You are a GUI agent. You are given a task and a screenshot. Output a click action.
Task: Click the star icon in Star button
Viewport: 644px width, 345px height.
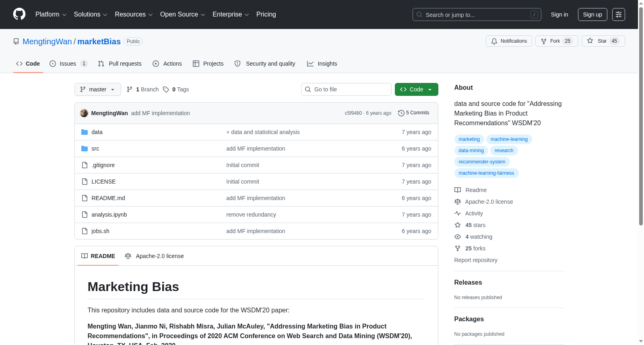[590, 41]
